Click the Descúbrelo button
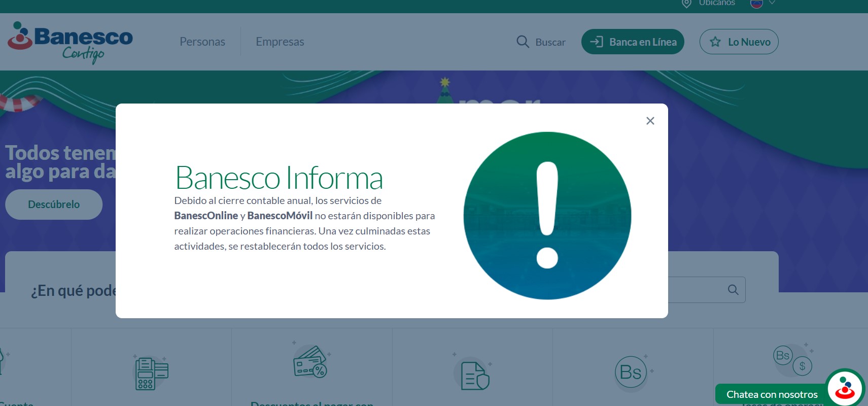Screen dimensions: 868x406 pos(54,205)
